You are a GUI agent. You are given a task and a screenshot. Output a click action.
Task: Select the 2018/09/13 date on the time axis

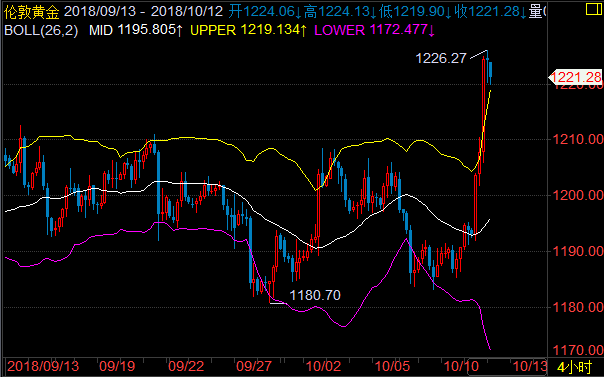tap(43, 366)
